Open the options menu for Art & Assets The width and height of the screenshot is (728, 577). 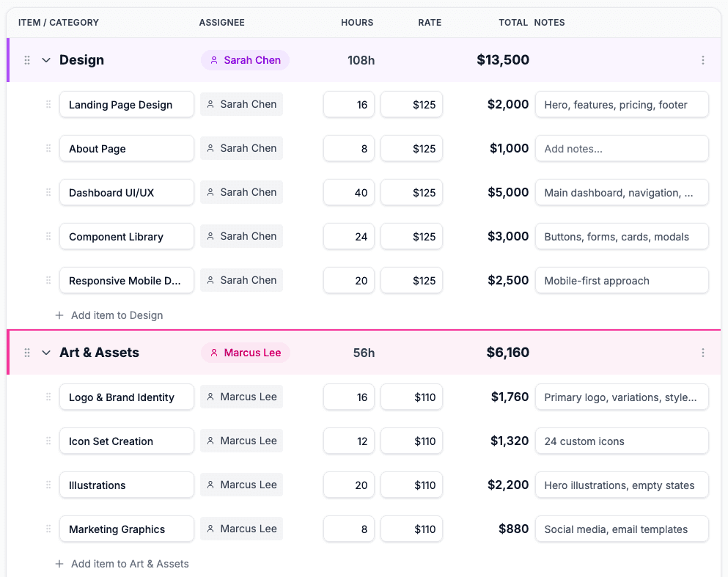(x=703, y=353)
